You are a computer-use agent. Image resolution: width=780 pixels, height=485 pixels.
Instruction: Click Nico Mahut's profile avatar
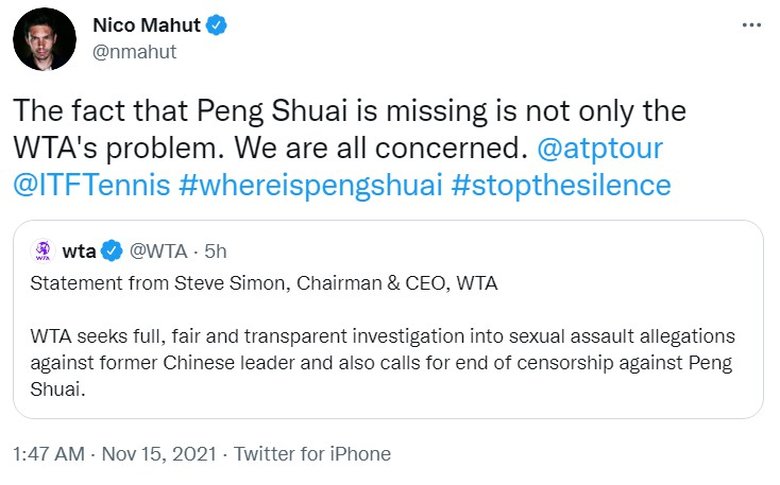point(44,39)
